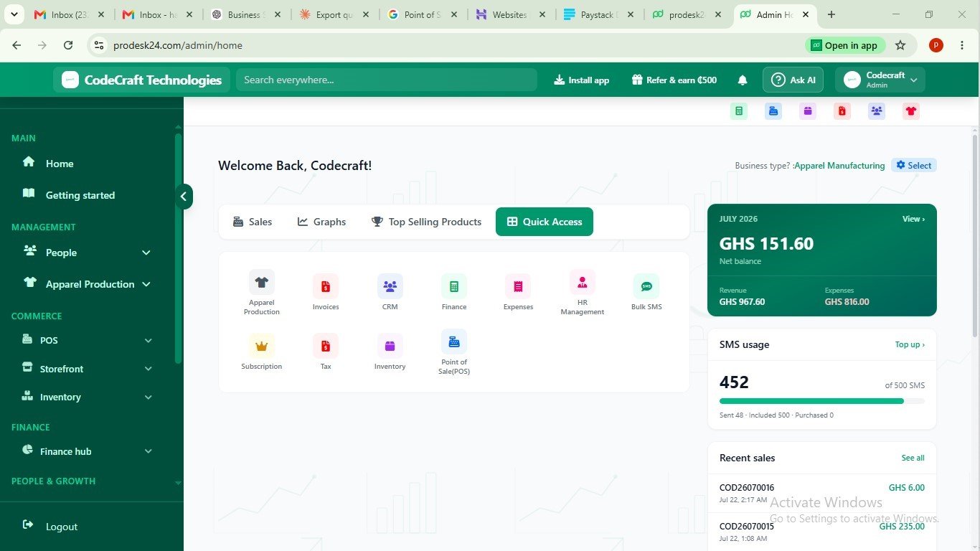Open the CRM quick access tile

(390, 293)
